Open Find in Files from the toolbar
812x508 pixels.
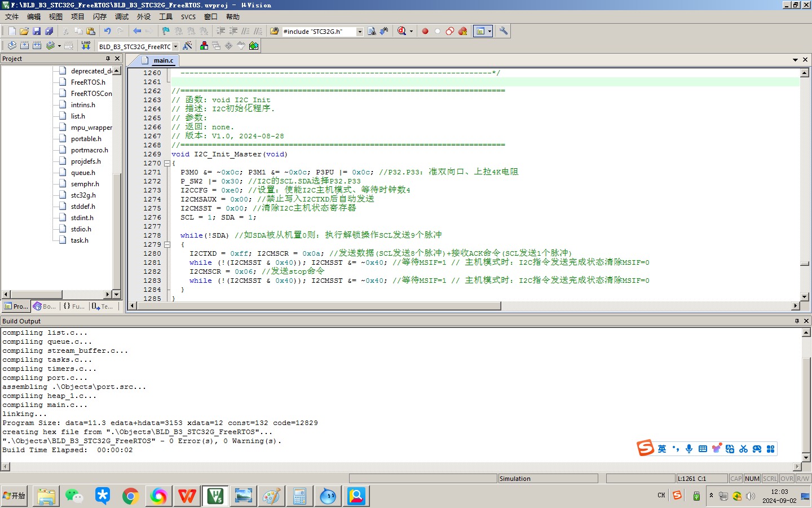pos(275,32)
